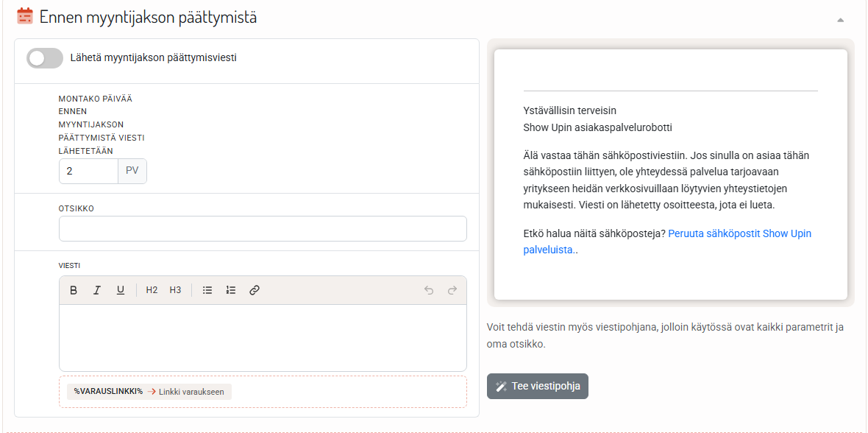
Task: Toggle bold formatting in message editor
Action: [73, 290]
